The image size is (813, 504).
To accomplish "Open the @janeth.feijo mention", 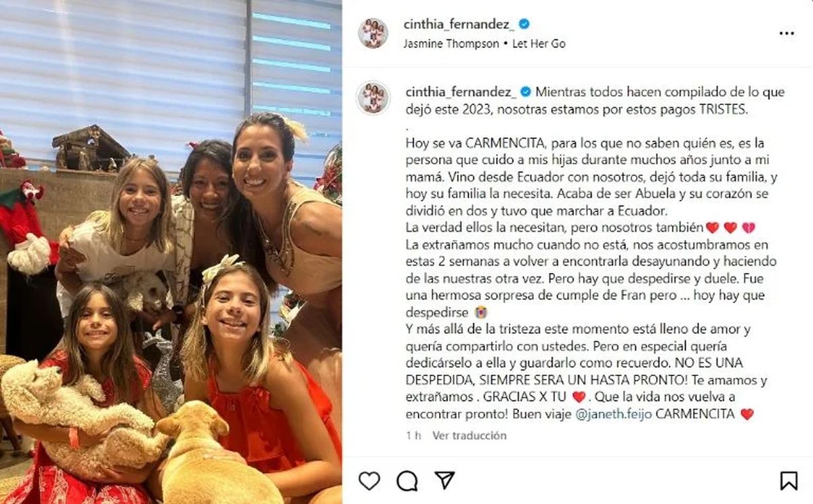I will (612, 414).
